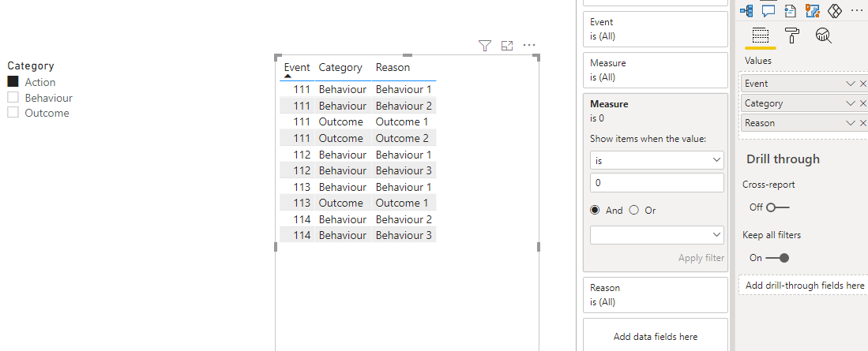Select the Paginated report visual icon

tap(790, 10)
